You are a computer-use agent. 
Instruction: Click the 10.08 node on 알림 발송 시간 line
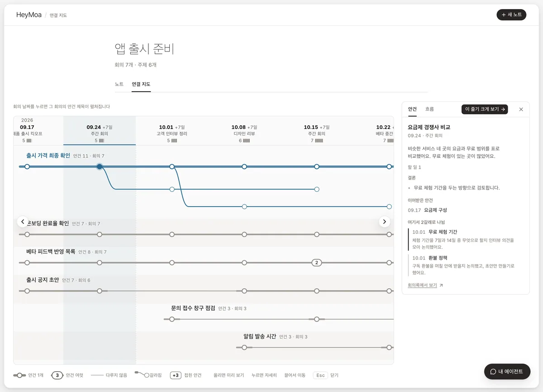[244, 348]
